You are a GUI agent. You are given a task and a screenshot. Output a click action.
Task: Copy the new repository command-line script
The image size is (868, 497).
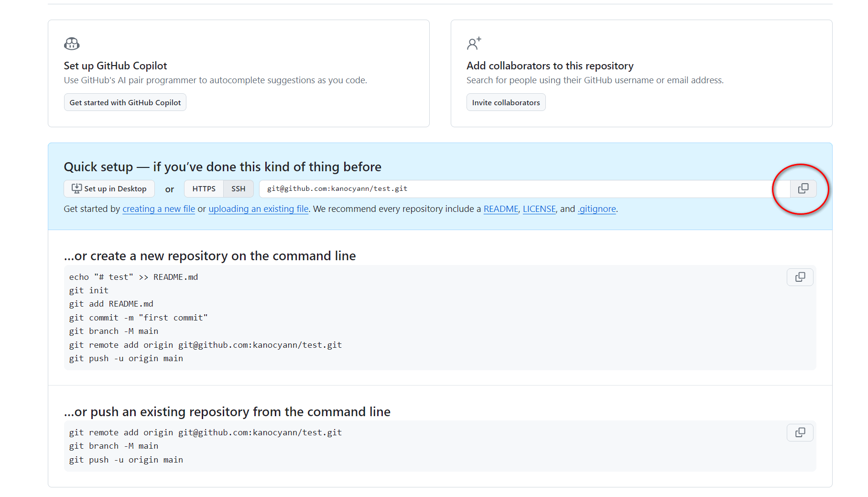(x=800, y=277)
